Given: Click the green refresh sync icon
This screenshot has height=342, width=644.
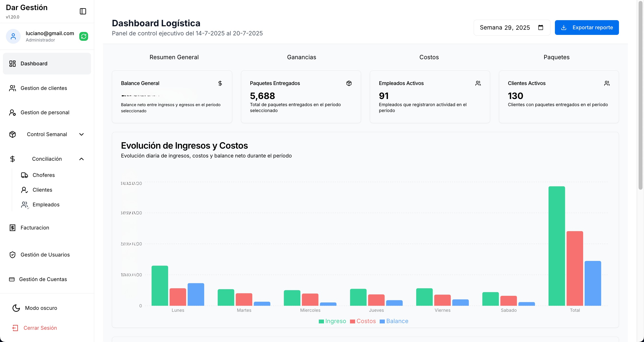Looking at the screenshot, I should tap(83, 36).
